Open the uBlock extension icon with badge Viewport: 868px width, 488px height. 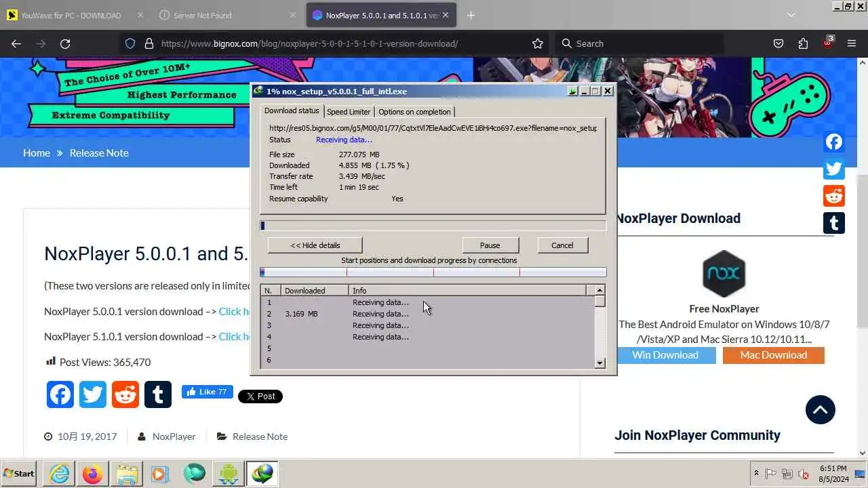click(828, 42)
